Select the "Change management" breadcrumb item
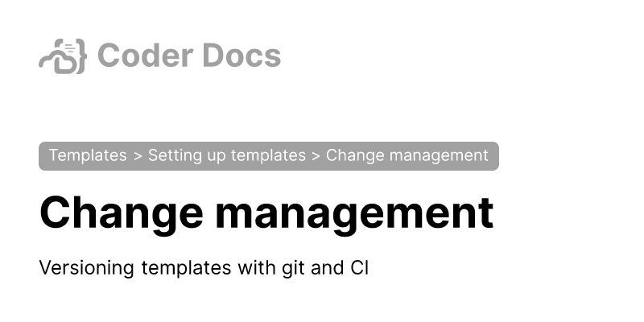Viewport: 644px width, 322px height. (x=407, y=155)
